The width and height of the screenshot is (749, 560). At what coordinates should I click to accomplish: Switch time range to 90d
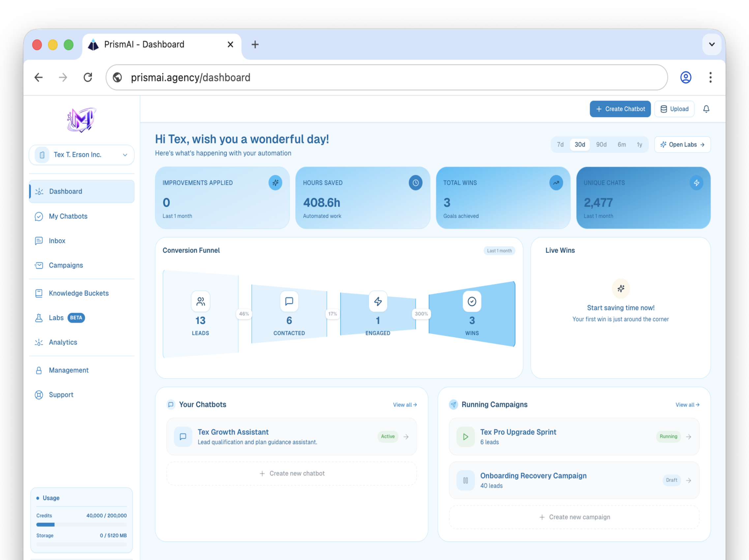(601, 145)
